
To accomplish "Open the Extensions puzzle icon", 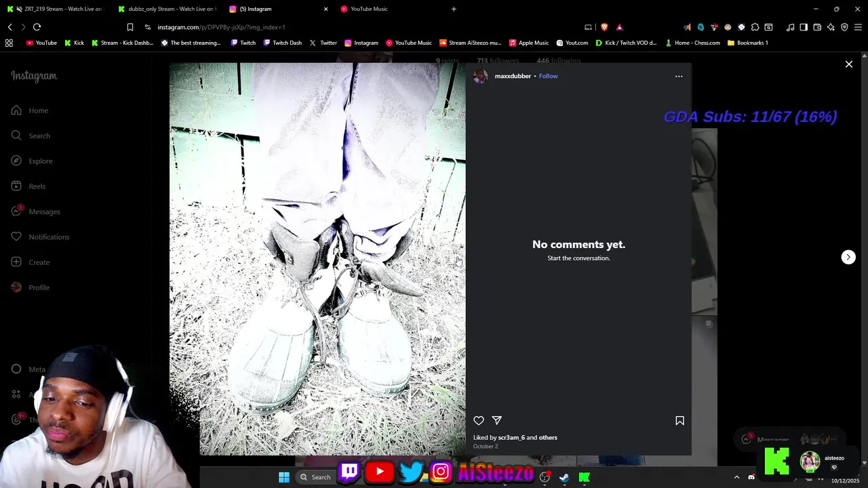I will [755, 27].
